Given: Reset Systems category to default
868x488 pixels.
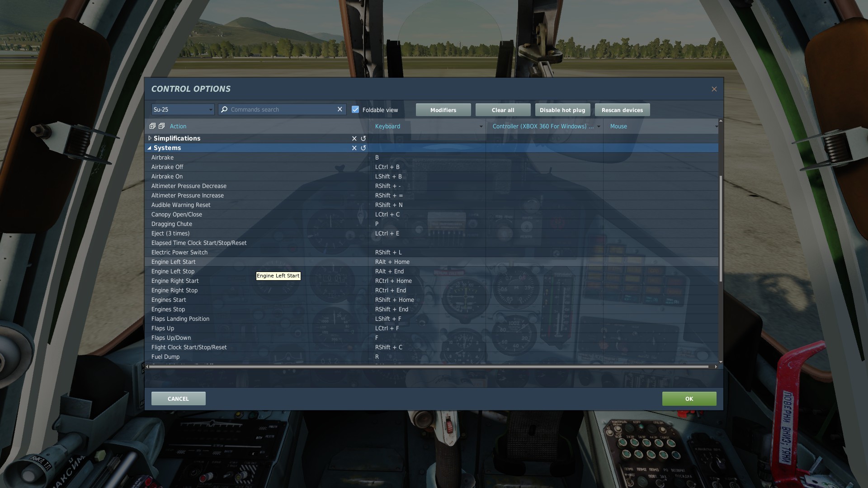Looking at the screenshot, I should pyautogui.click(x=363, y=148).
